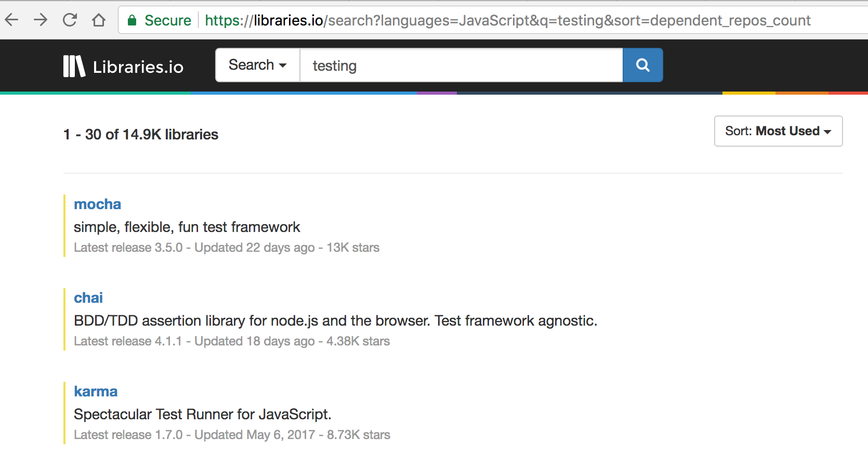Click the 'Latest release 4.1.1' line for chai

pyautogui.click(x=232, y=341)
